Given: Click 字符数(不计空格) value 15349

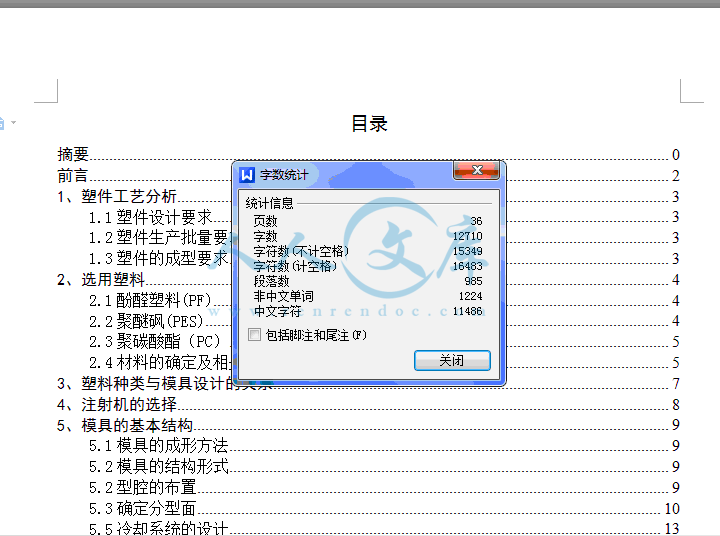Looking at the screenshot, I should point(467,251).
